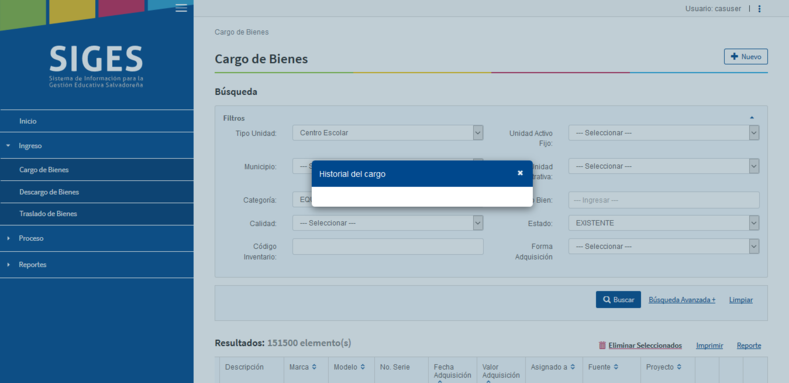The height and width of the screenshot is (383, 789).
Task: Sort results by Fuente column
Action: point(603,367)
